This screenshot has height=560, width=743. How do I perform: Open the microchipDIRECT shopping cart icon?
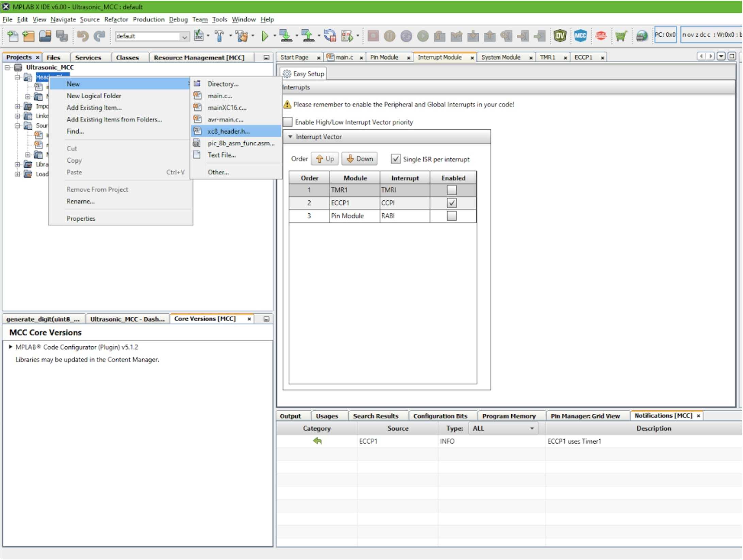click(x=621, y=35)
